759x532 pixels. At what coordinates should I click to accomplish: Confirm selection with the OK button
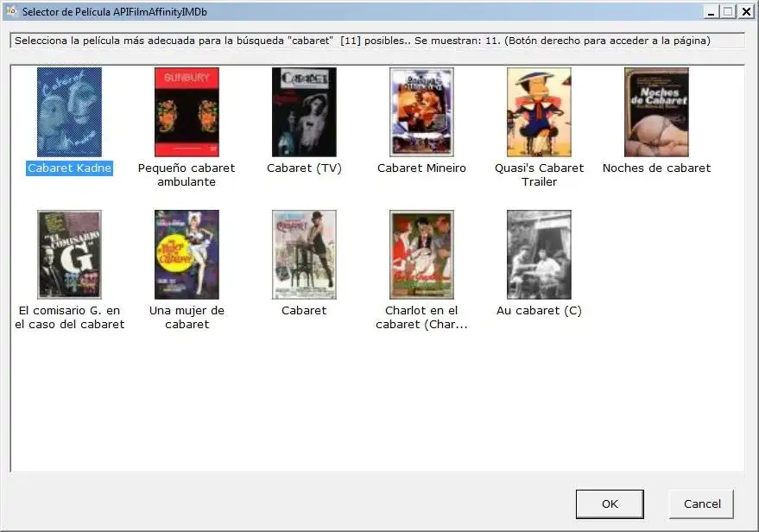[x=610, y=503]
